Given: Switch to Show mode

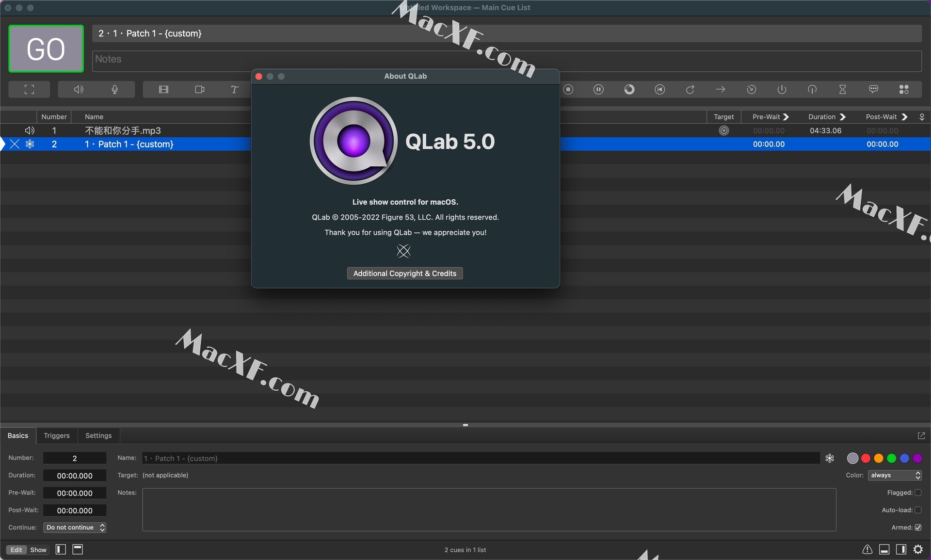Looking at the screenshot, I should pyautogui.click(x=38, y=550).
